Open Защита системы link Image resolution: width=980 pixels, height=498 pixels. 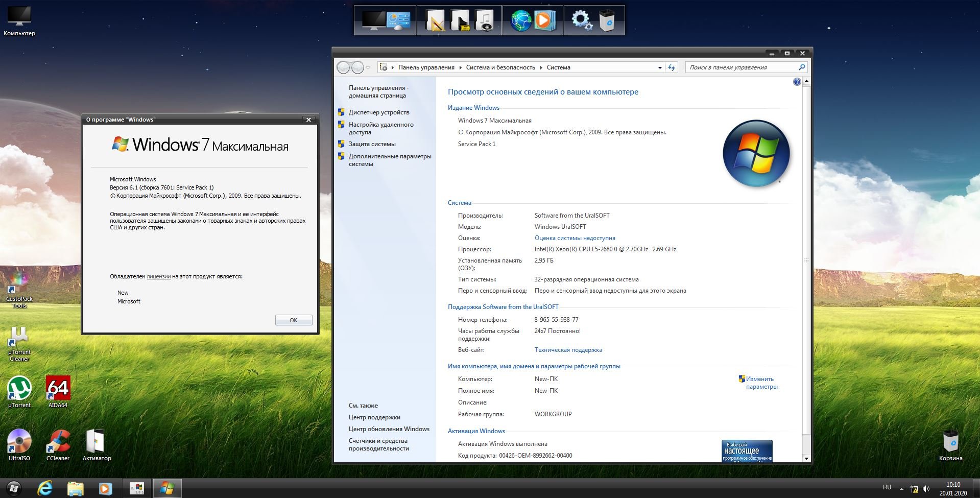tap(372, 144)
